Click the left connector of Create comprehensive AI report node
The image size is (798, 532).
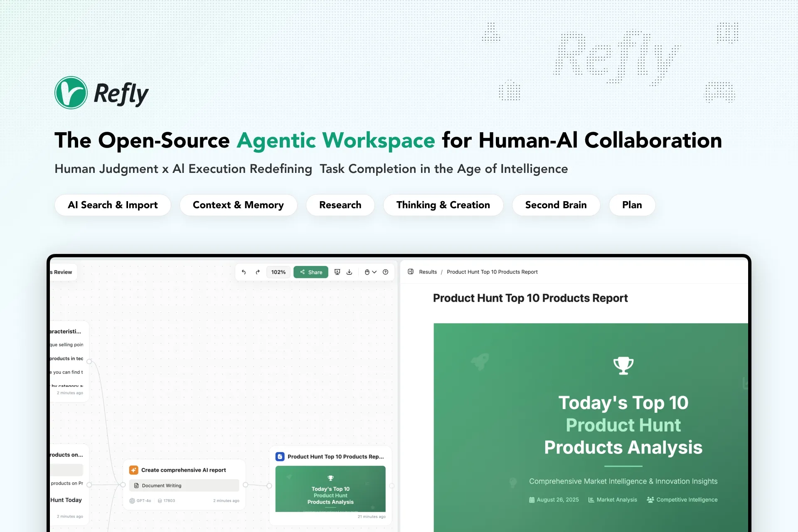click(123, 485)
